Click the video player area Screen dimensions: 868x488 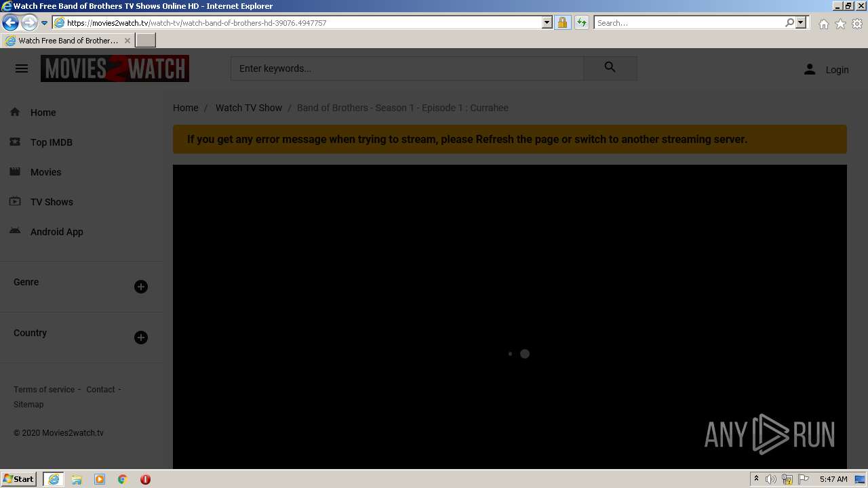click(510, 317)
